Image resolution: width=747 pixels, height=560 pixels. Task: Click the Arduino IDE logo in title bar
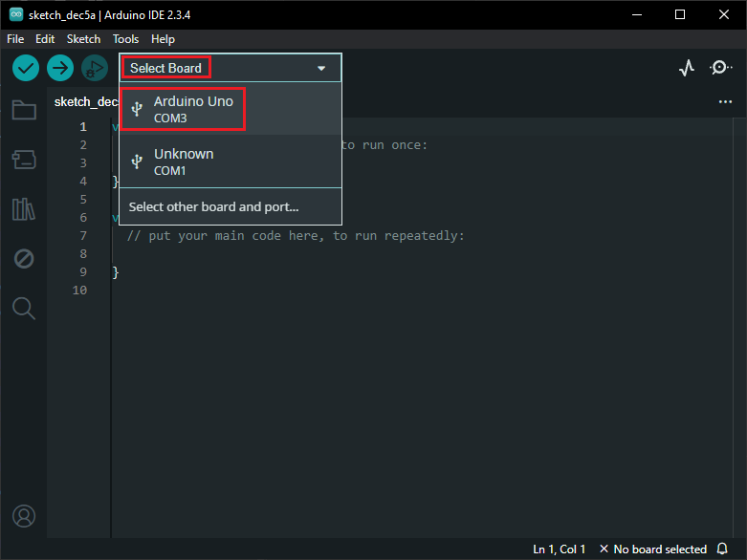coord(15,14)
